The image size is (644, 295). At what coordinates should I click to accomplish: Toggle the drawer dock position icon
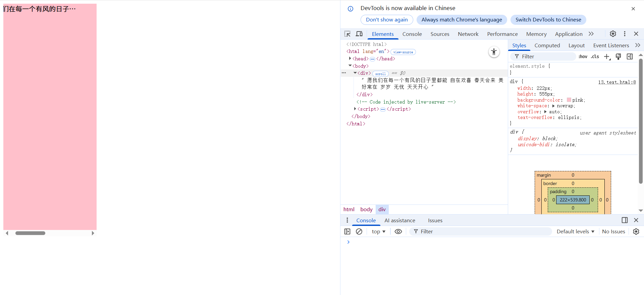(625, 220)
